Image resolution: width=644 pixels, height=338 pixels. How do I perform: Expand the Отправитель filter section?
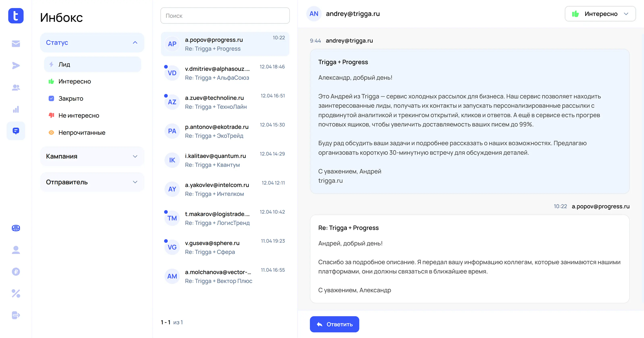click(92, 182)
